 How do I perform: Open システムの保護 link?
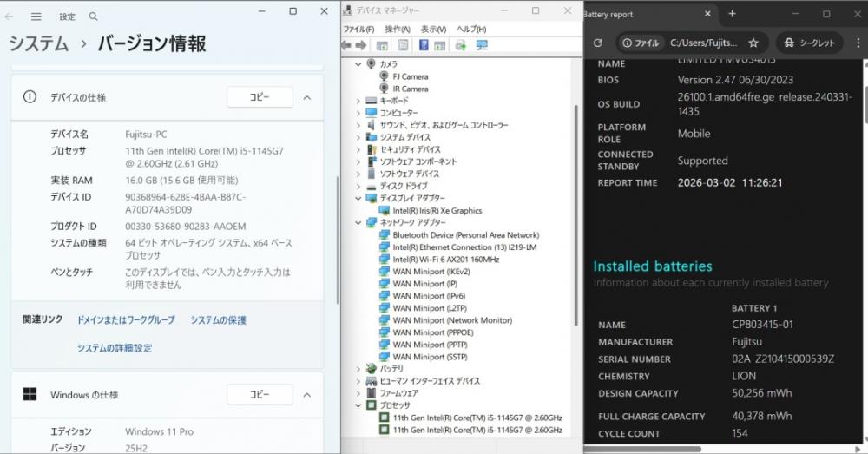218,320
